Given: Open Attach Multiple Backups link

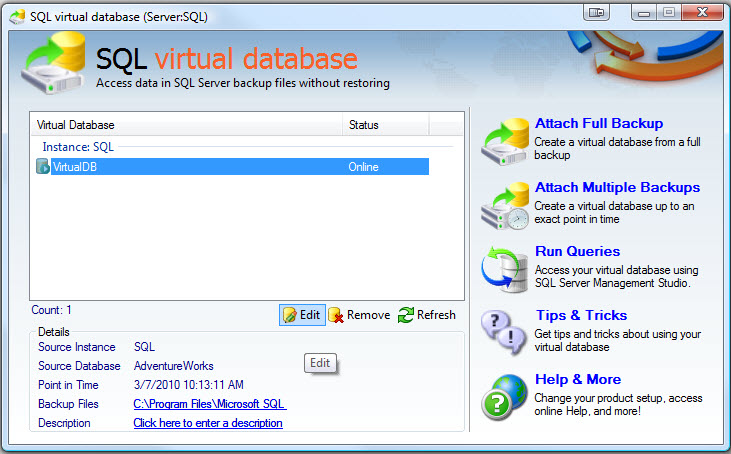Looking at the screenshot, I should (x=618, y=187).
